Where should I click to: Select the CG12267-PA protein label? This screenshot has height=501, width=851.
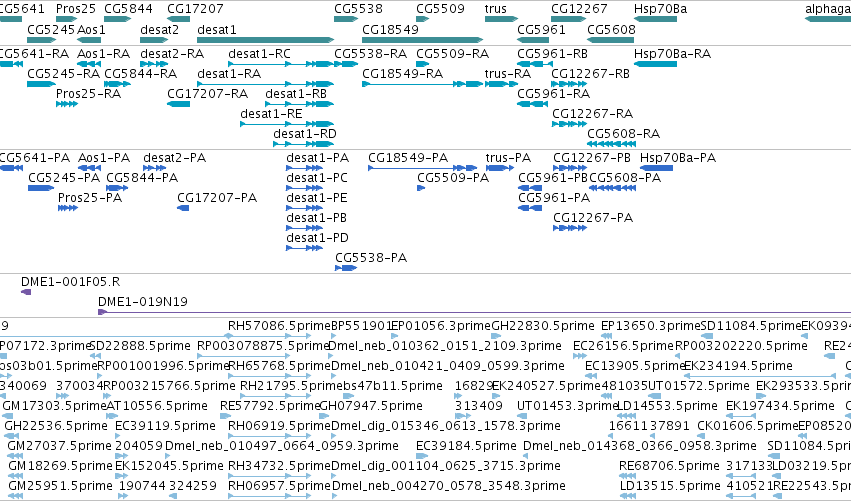(593, 218)
